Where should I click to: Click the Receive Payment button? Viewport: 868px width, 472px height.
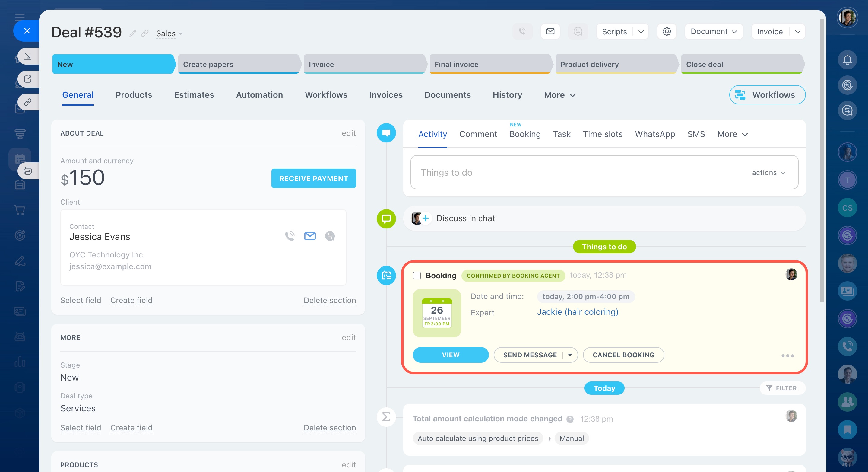313,178
